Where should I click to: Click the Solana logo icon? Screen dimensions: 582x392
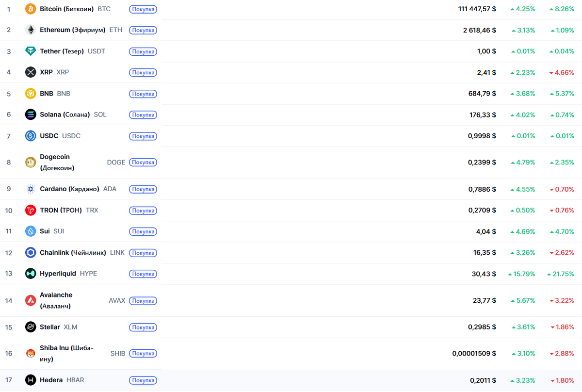pos(31,114)
